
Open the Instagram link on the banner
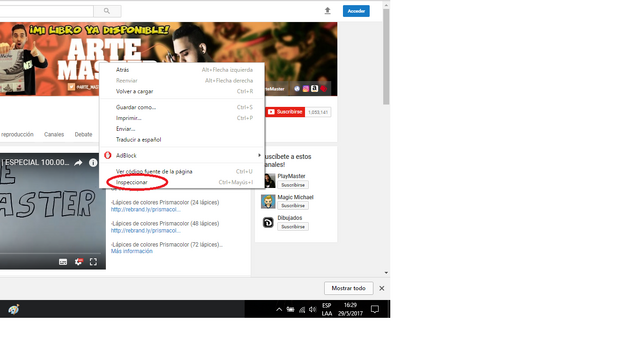pos(306,89)
